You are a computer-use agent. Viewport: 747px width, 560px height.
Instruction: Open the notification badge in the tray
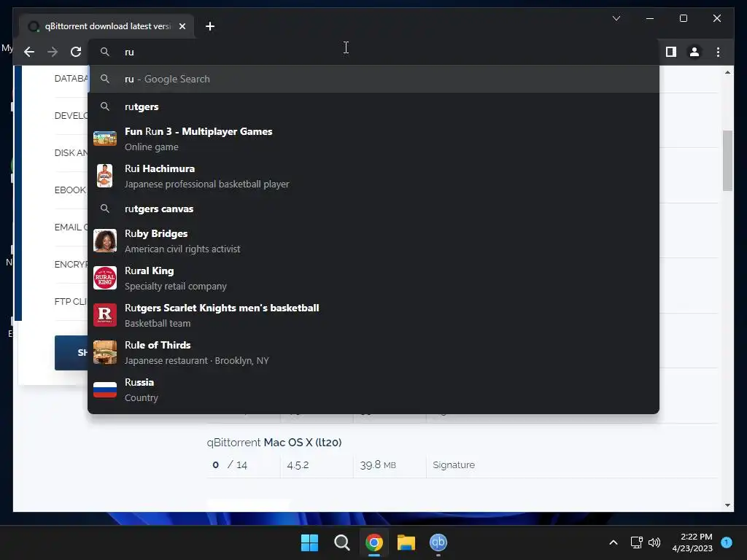click(x=727, y=542)
